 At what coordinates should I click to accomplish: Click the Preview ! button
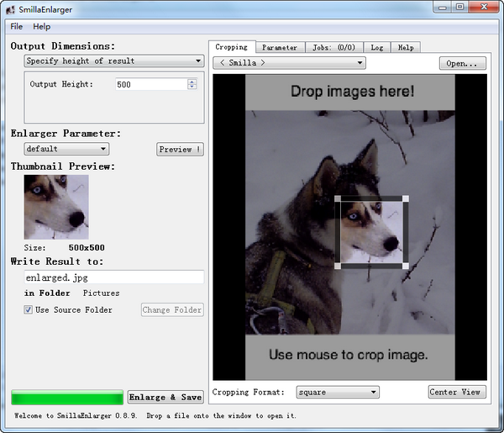(180, 150)
